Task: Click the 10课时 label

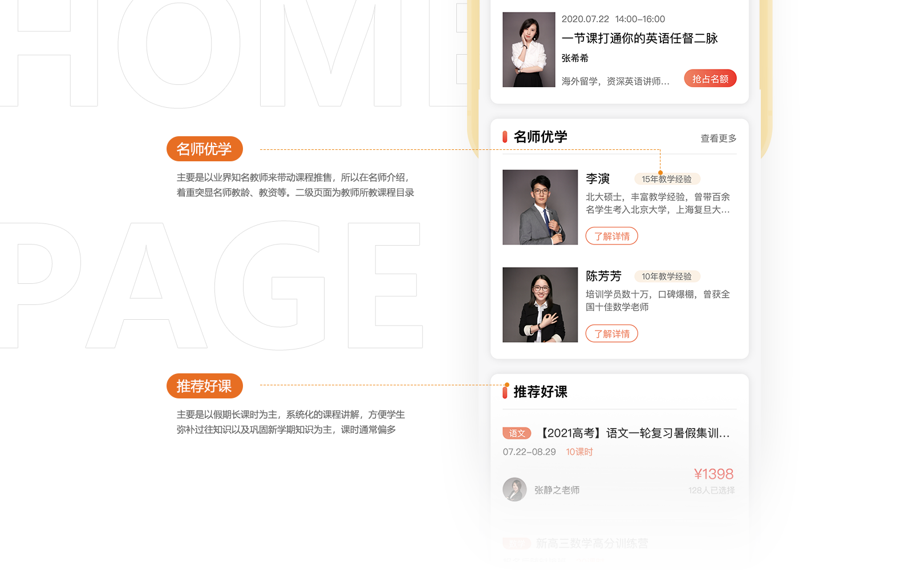Action: [x=579, y=452]
